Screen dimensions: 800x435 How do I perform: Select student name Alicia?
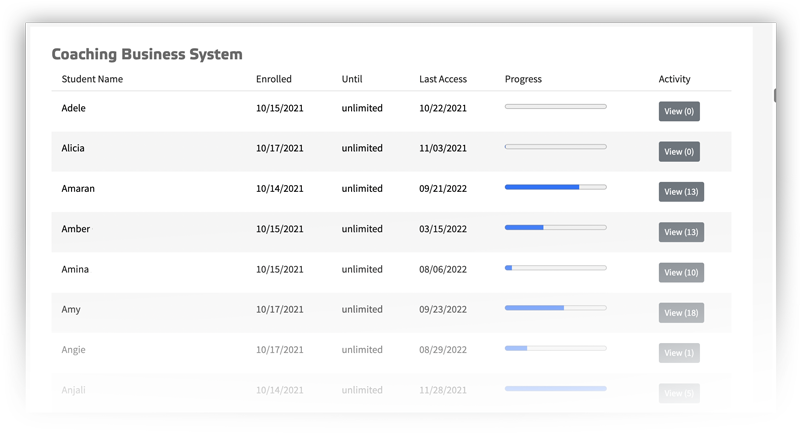pos(73,148)
